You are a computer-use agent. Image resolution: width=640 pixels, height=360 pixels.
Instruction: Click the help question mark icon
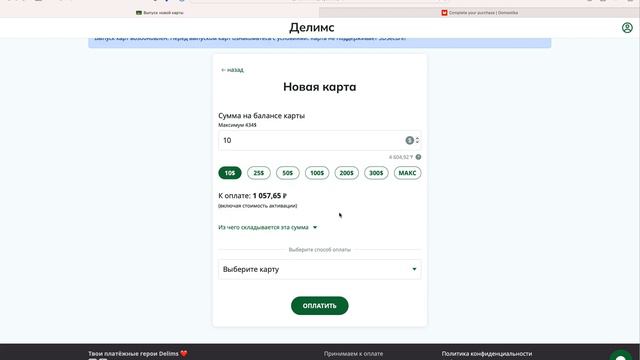pyautogui.click(x=418, y=157)
